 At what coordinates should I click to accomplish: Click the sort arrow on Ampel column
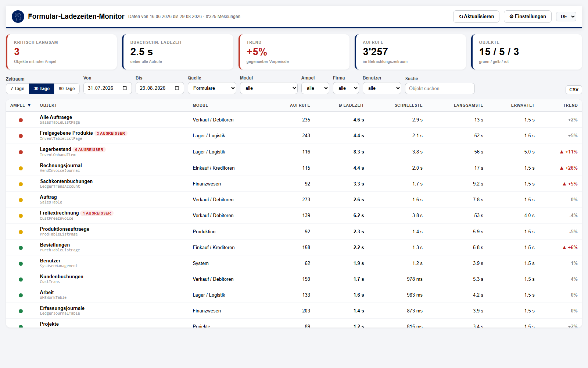tap(29, 105)
